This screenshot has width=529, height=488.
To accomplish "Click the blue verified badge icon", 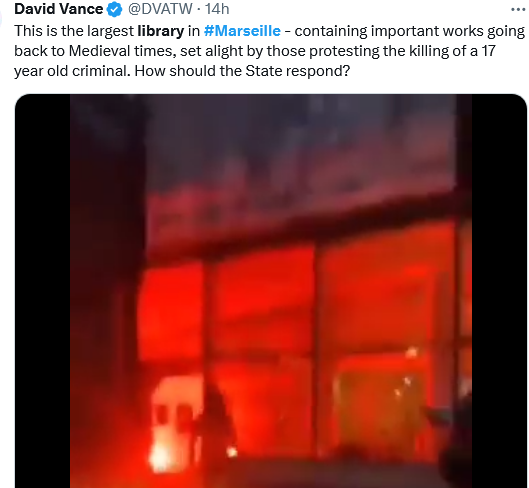I will point(114,9).
